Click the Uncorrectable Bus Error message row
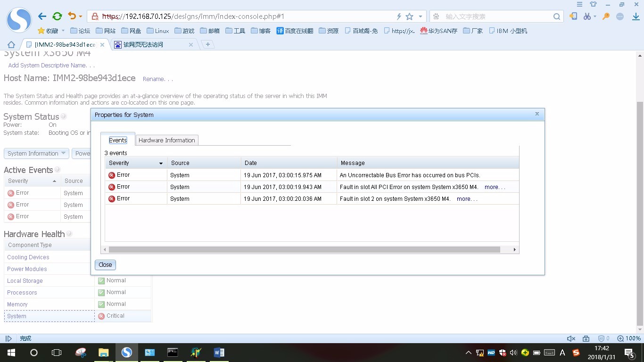644x362 pixels. coord(312,175)
